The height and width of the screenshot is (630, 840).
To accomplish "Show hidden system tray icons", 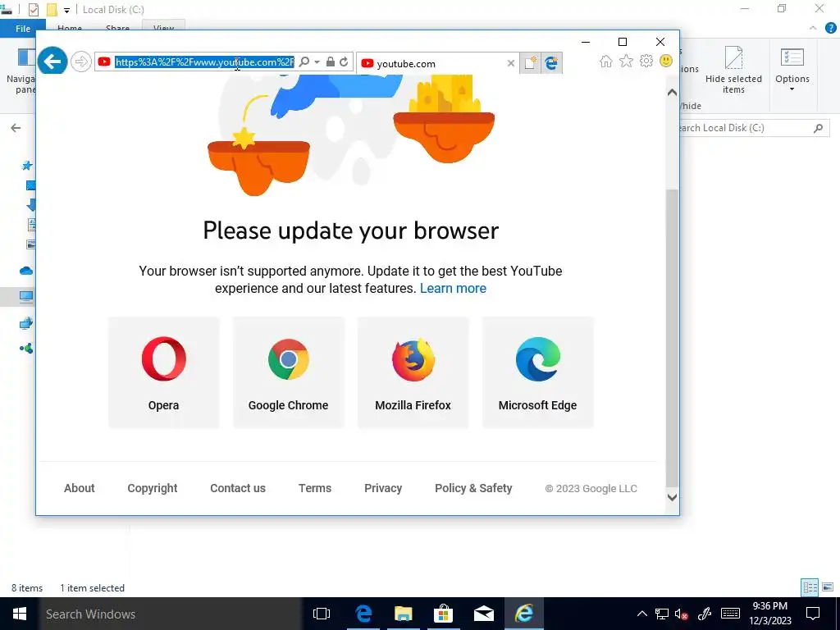I will [641, 614].
